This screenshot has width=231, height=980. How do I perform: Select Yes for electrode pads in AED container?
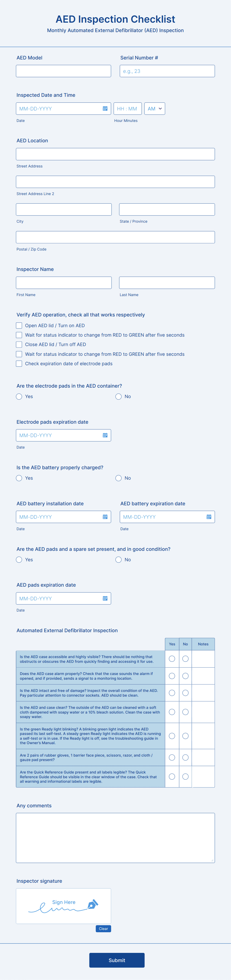pyautogui.click(x=19, y=396)
